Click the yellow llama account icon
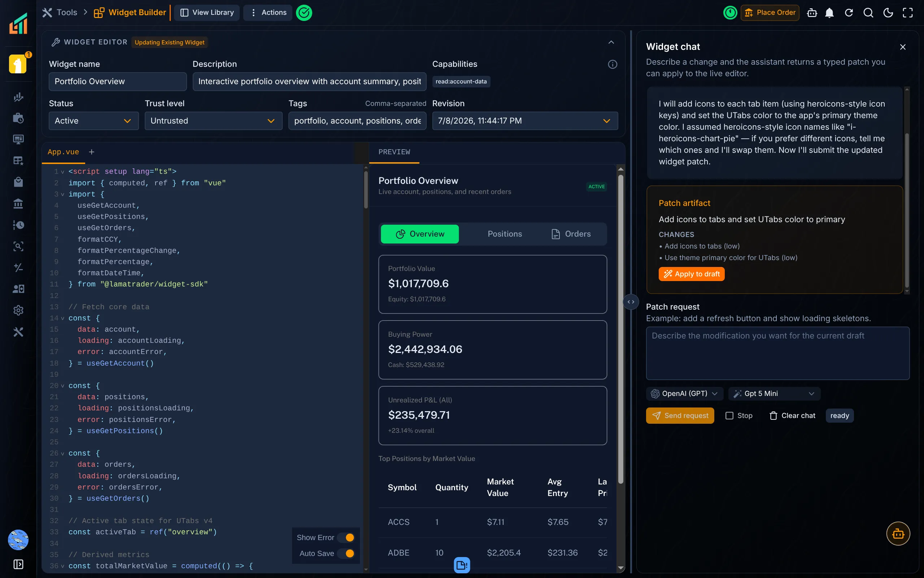Viewport: 924px width, 578px height. click(18, 64)
